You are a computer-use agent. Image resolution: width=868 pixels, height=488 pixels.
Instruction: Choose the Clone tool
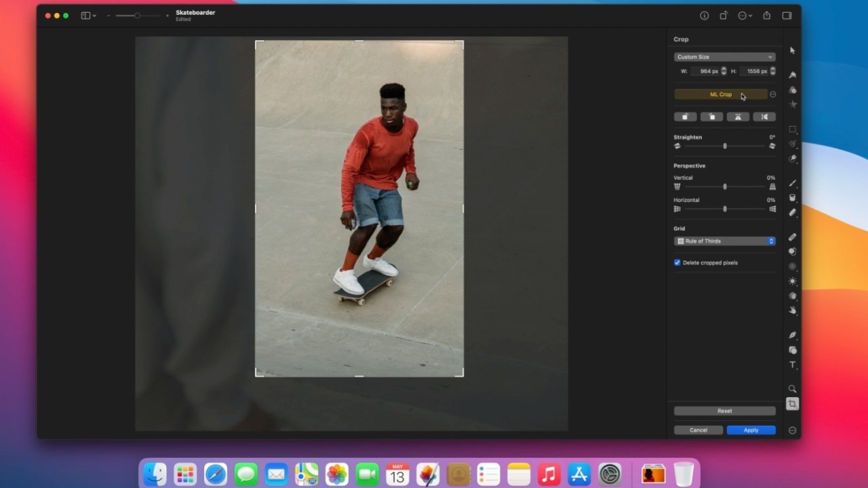pos(792,251)
